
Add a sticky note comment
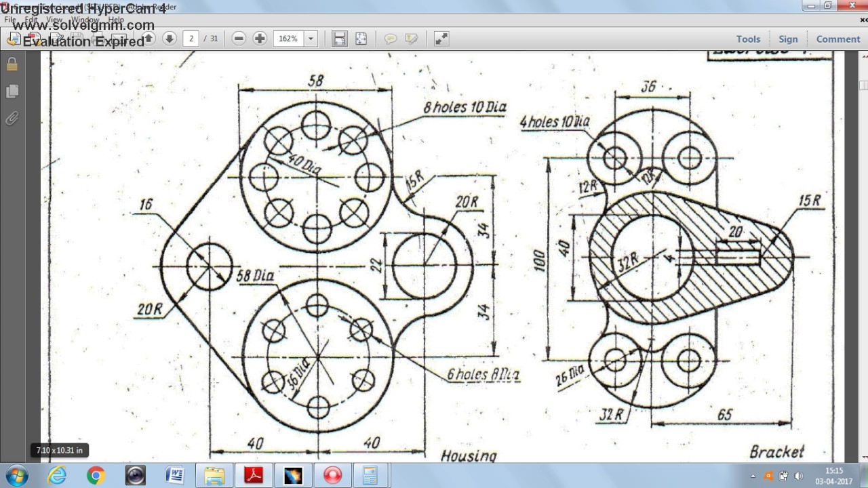point(390,39)
